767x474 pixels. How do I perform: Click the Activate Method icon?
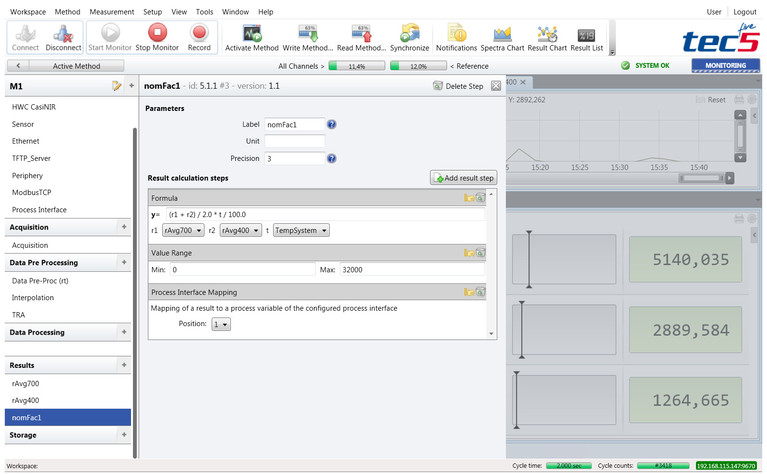click(252, 38)
